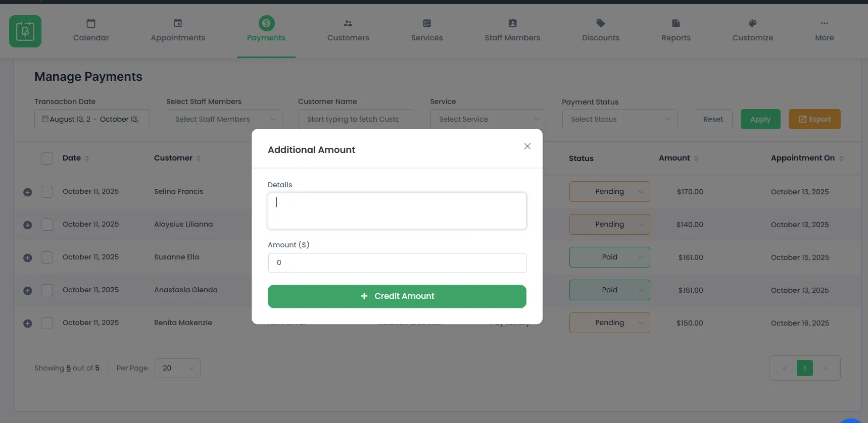Screen dimensions: 868x423
Task: Select the Renita Makenzie row checkbox
Action: (47, 323)
